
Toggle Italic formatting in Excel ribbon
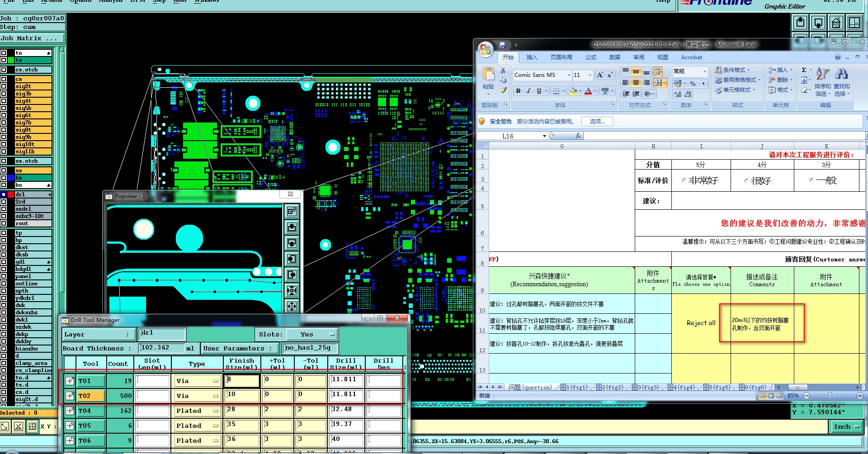pos(528,91)
